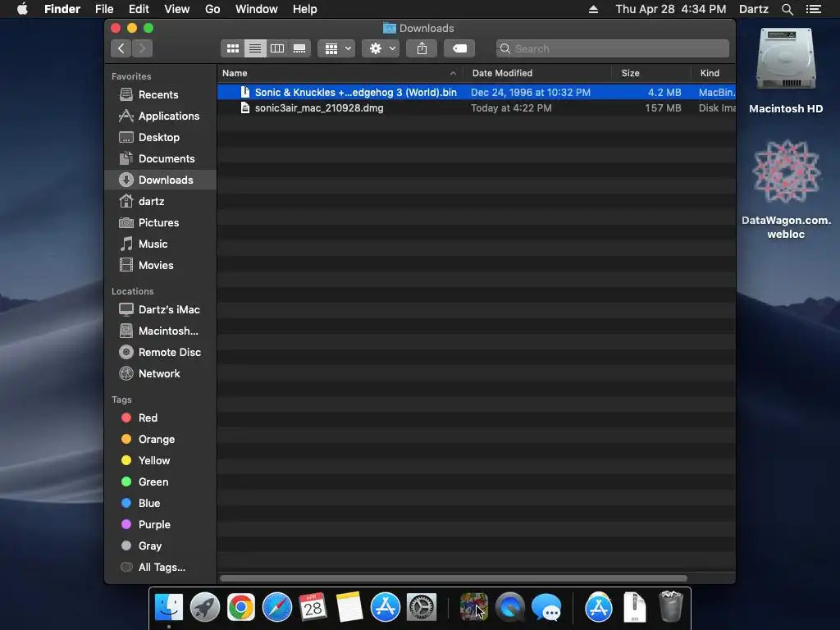This screenshot has width=840, height=630.
Task: Select Downloads in the sidebar
Action: coord(160,180)
